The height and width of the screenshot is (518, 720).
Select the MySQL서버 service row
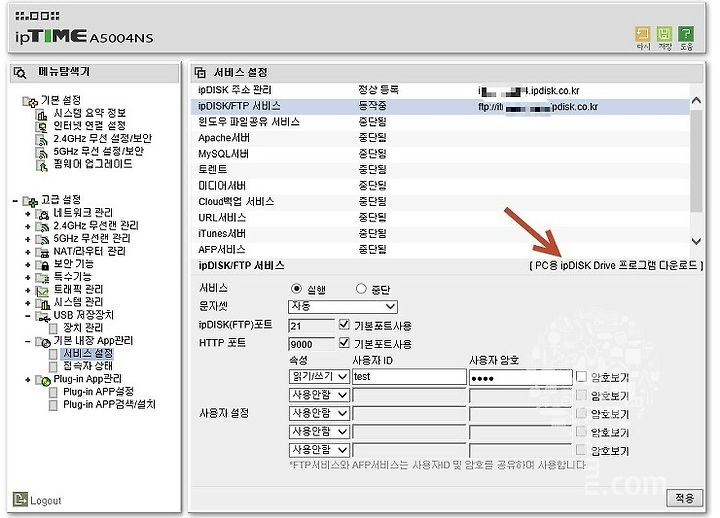(440, 154)
